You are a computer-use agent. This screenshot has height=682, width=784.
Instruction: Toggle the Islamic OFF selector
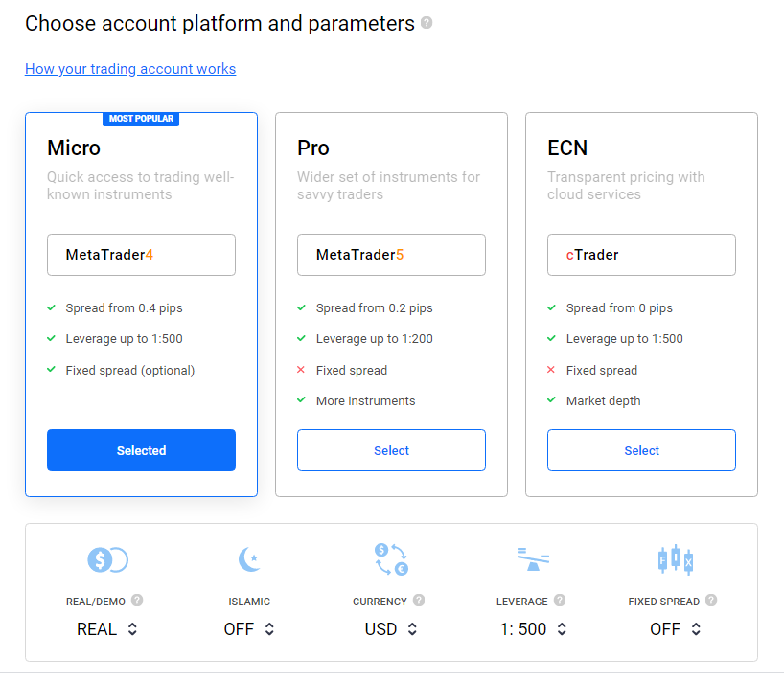click(x=249, y=629)
